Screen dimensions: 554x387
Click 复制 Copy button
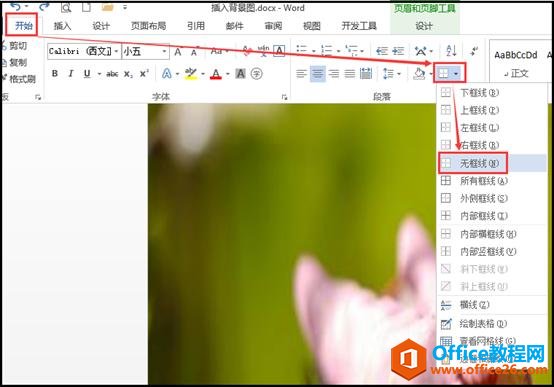coord(15,63)
